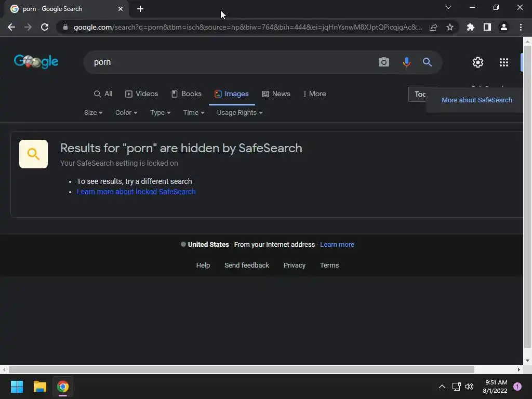
Task: Open 'More about SafeSearch' link
Action: [477, 100]
